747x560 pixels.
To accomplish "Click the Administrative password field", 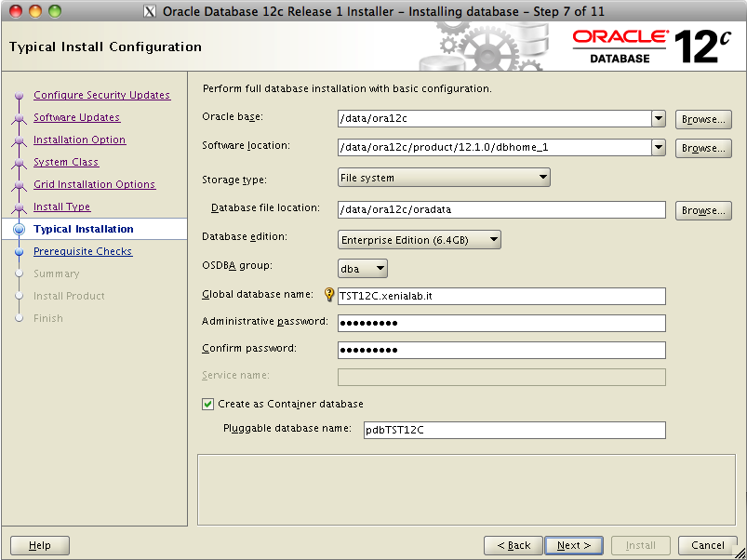I will (501, 324).
